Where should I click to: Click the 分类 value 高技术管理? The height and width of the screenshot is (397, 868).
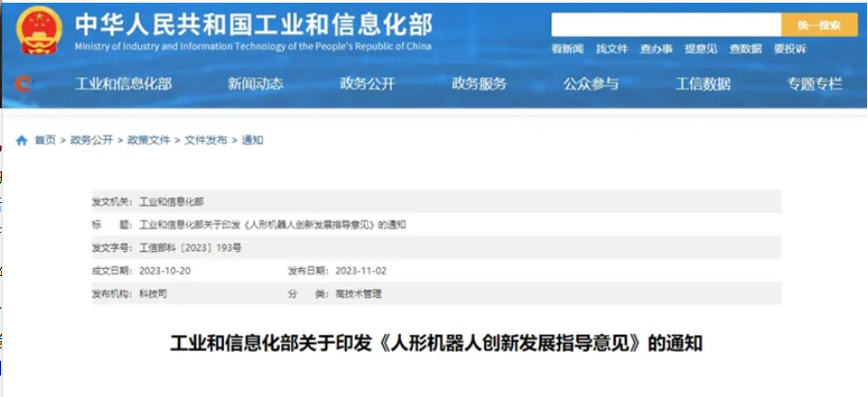(359, 294)
